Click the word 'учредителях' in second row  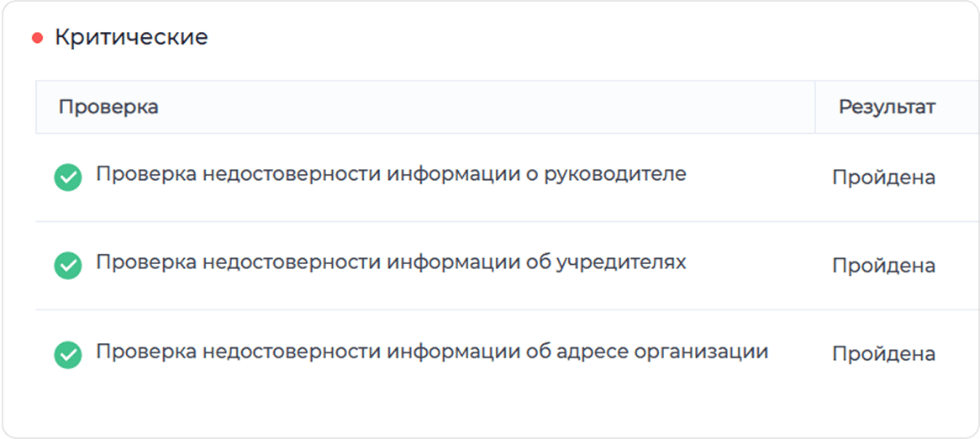[x=621, y=262]
